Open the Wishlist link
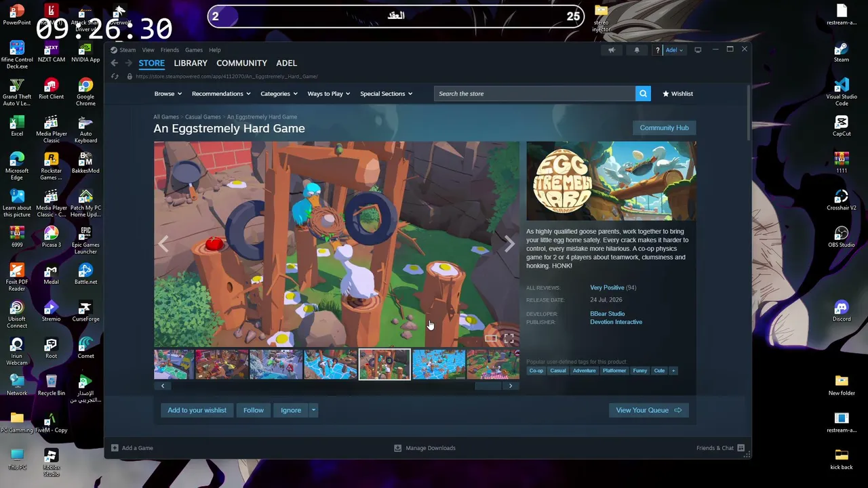Image resolution: width=868 pixels, height=488 pixels. [x=677, y=94]
